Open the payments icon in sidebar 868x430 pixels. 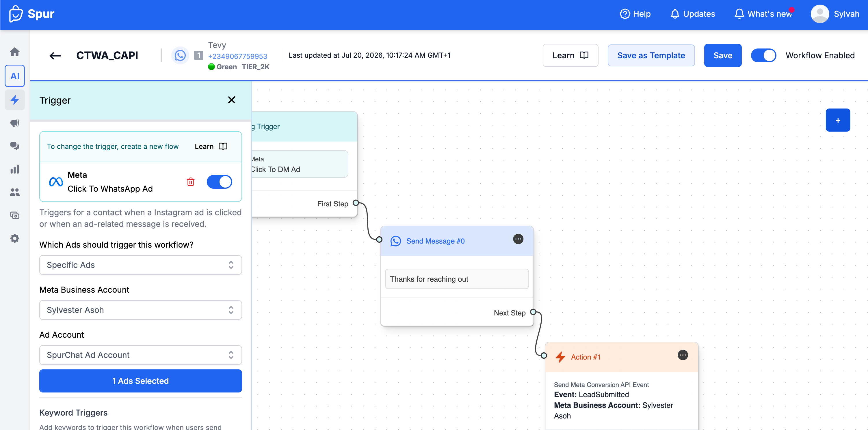point(14,215)
